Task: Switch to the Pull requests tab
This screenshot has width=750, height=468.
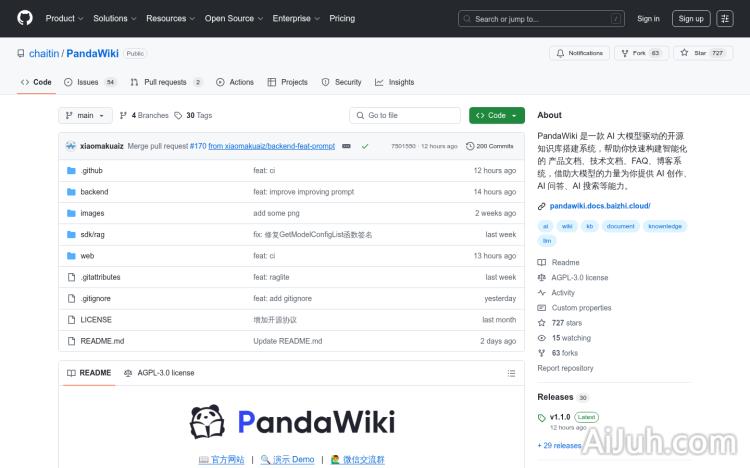Action: 166,82
